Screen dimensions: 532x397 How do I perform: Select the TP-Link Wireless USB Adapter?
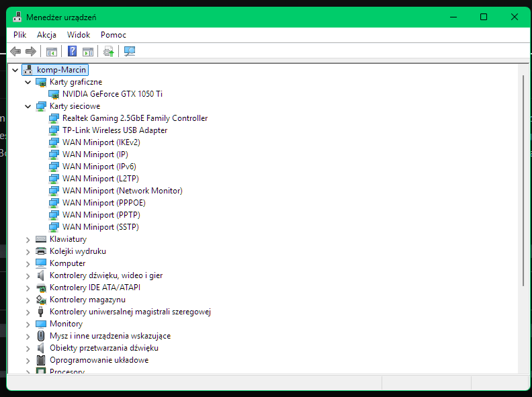coord(115,130)
